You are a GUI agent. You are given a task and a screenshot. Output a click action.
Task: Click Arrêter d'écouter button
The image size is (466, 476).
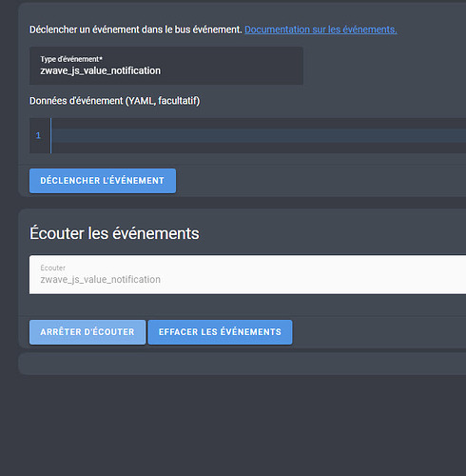click(x=87, y=332)
